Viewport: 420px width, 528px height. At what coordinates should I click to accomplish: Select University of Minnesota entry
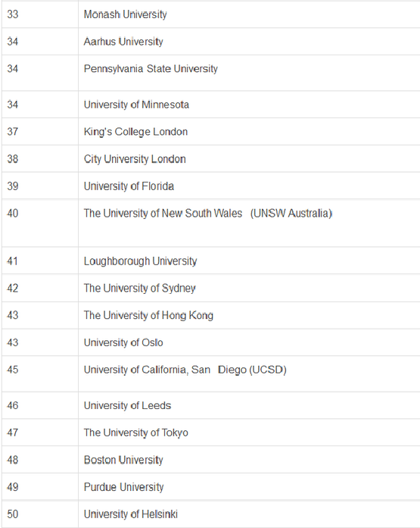pyautogui.click(x=136, y=105)
